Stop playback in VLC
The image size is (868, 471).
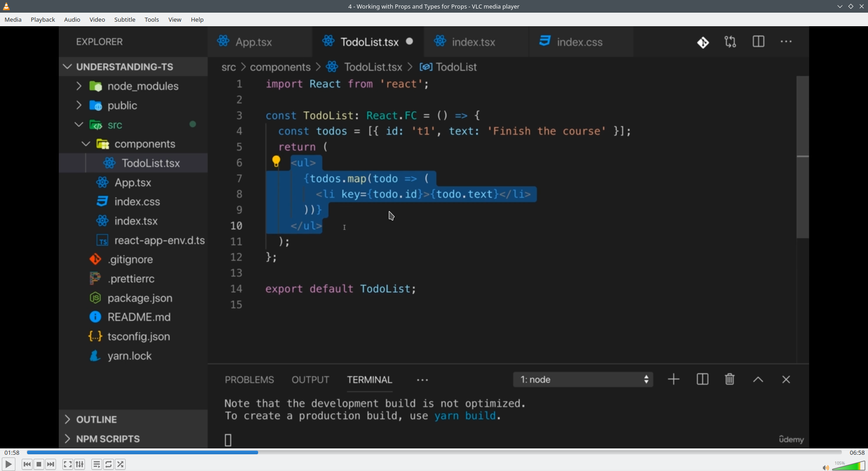39,464
